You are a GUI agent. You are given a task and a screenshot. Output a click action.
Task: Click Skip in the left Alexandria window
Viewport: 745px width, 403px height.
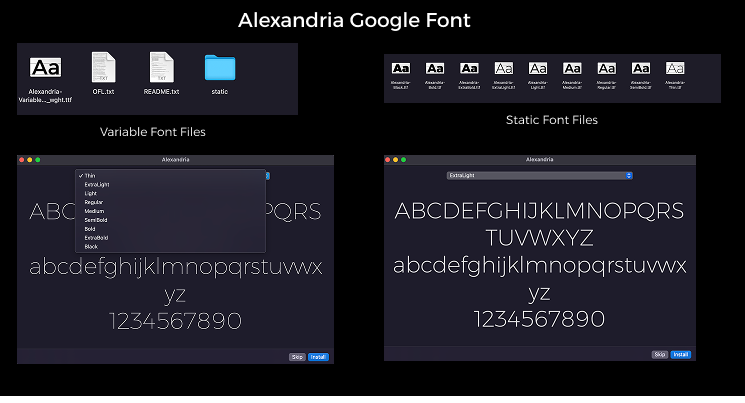click(297, 357)
